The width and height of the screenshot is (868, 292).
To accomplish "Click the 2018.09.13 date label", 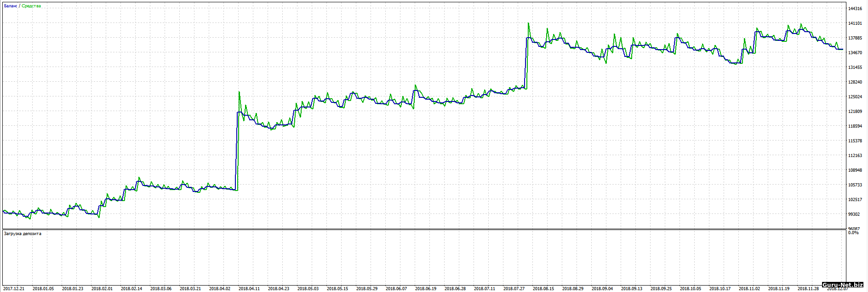I will click(x=632, y=289).
